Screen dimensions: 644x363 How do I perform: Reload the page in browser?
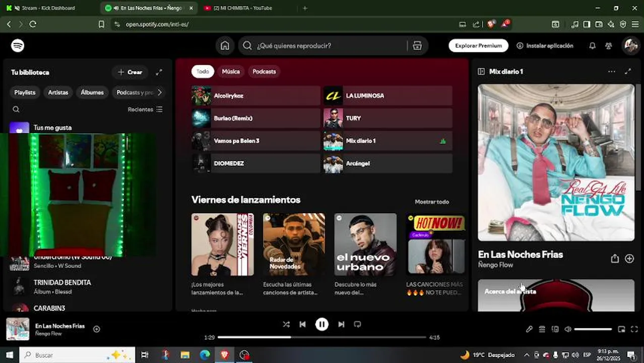33,24
